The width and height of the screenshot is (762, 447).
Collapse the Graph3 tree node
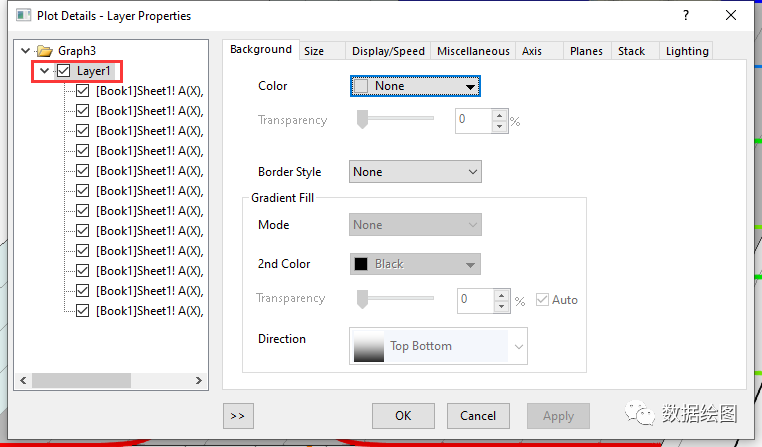coord(25,51)
